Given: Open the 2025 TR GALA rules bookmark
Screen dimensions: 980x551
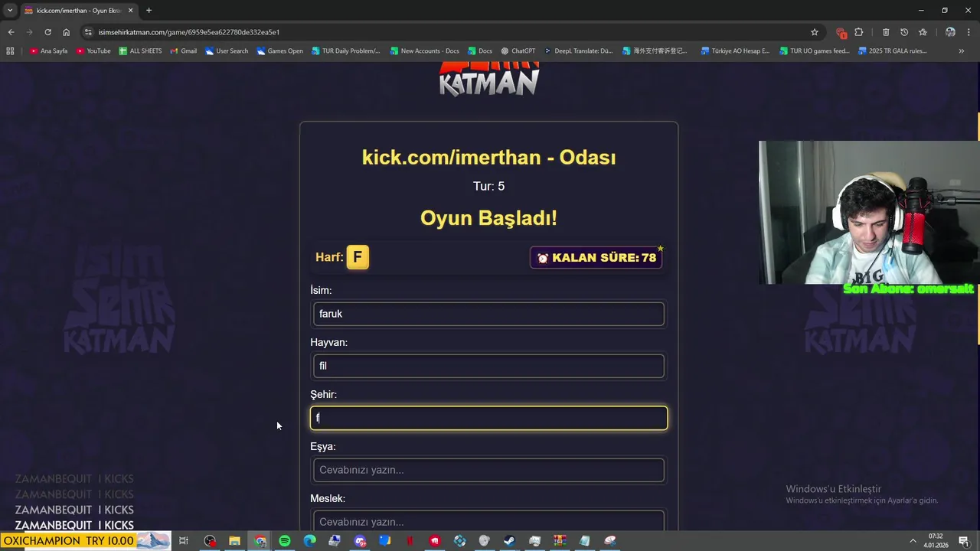Looking at the screenshot, I should [x=893, y=51].
